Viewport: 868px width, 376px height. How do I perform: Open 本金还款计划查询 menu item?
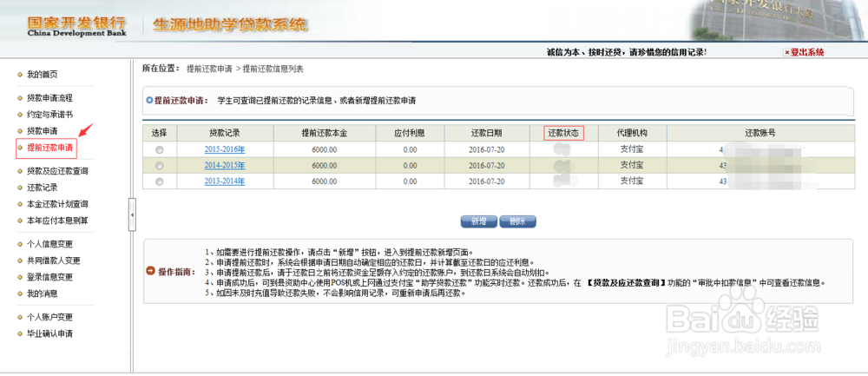pos(57,204)
